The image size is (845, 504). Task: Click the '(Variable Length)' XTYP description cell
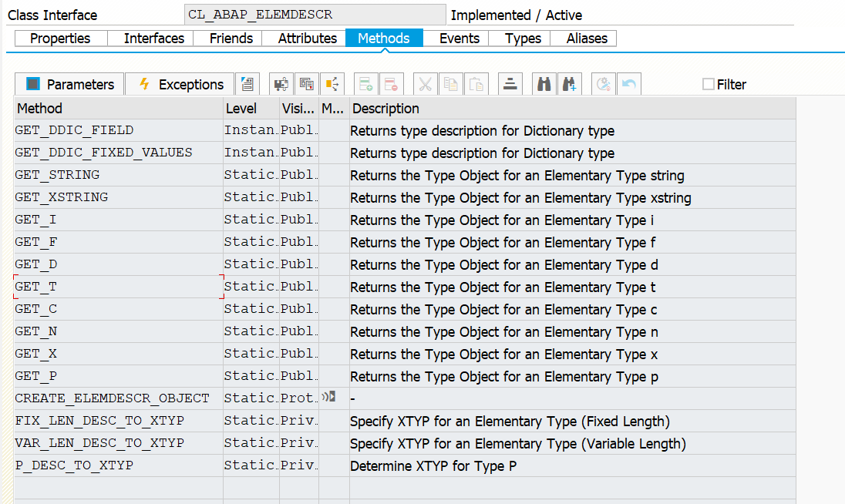point(572,444)
